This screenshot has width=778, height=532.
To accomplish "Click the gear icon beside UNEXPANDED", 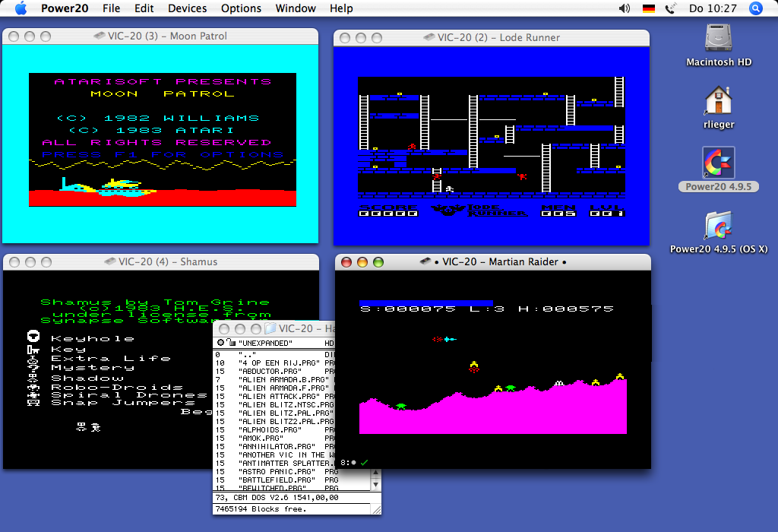I will 221,343.
